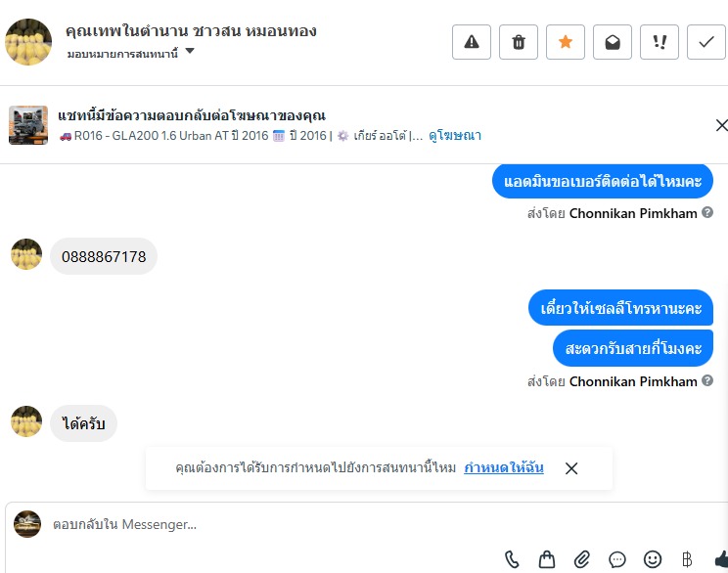Expand the assign conversation dropdown arrow
The image size is (728, 573).
(x=190, y=52)
